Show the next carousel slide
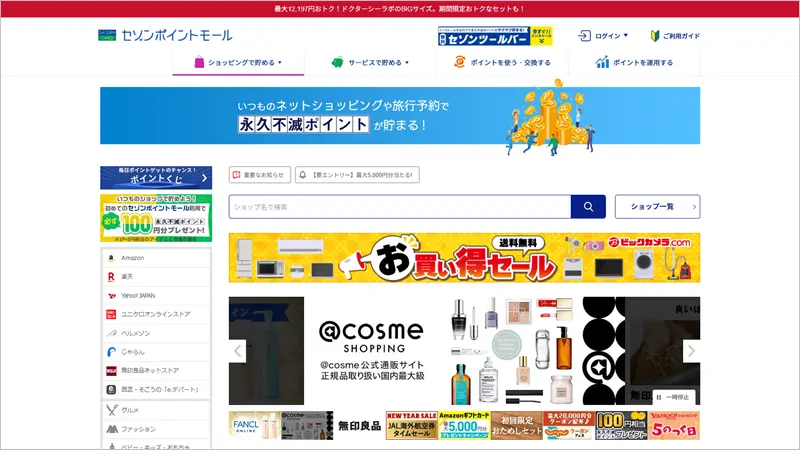This screenshot has height=450, width=800. 691,351
